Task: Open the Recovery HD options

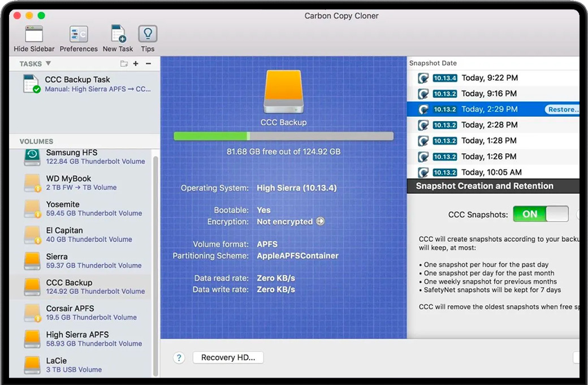Action: 228,357
